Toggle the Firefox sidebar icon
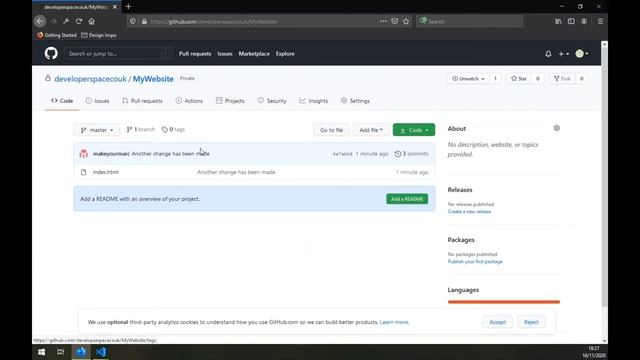 pos(571,21)
